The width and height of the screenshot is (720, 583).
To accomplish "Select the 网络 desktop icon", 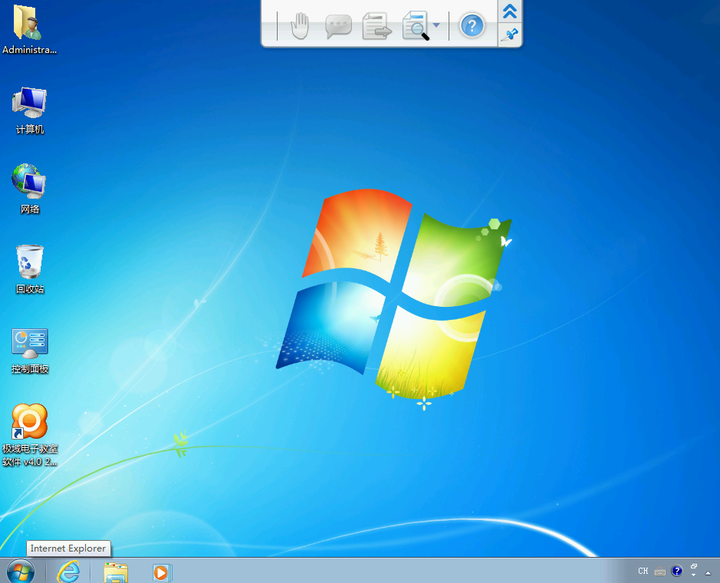I will [x=29, y=189].
